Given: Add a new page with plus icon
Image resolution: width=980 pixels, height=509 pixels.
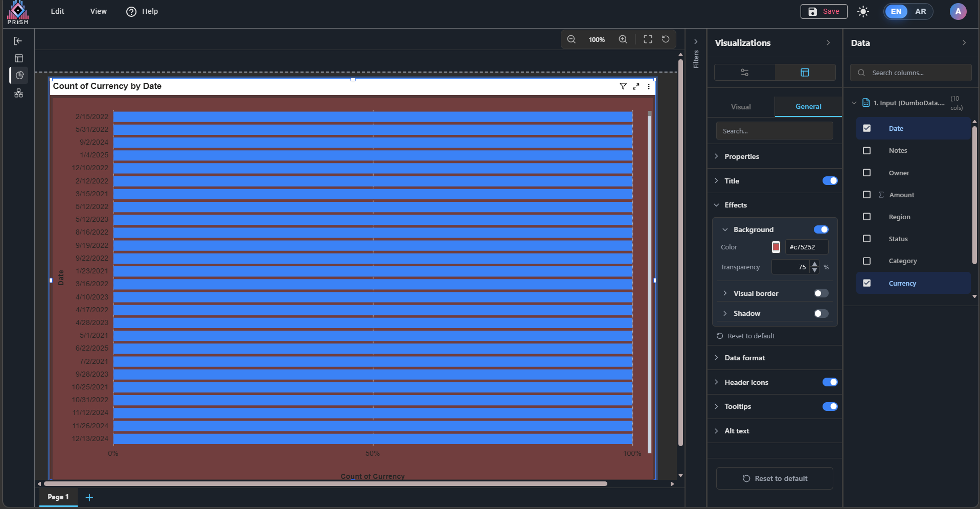Looking at the screenshot, I should (89, 497).
